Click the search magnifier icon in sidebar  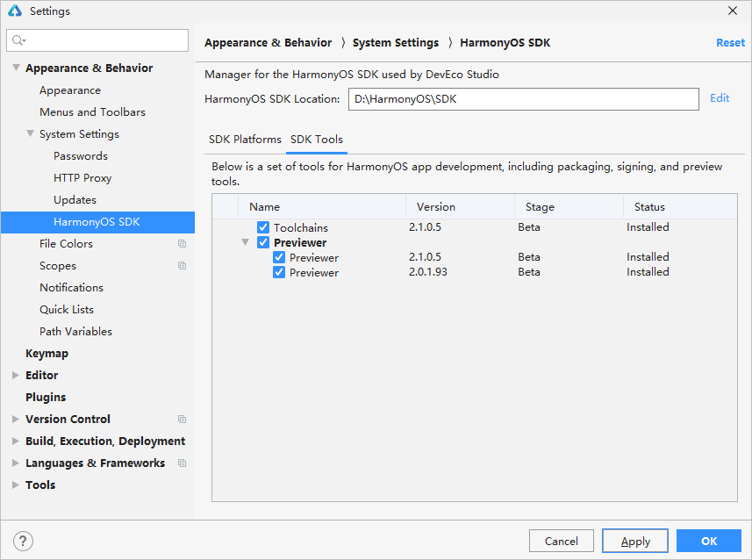coord(18,40)
